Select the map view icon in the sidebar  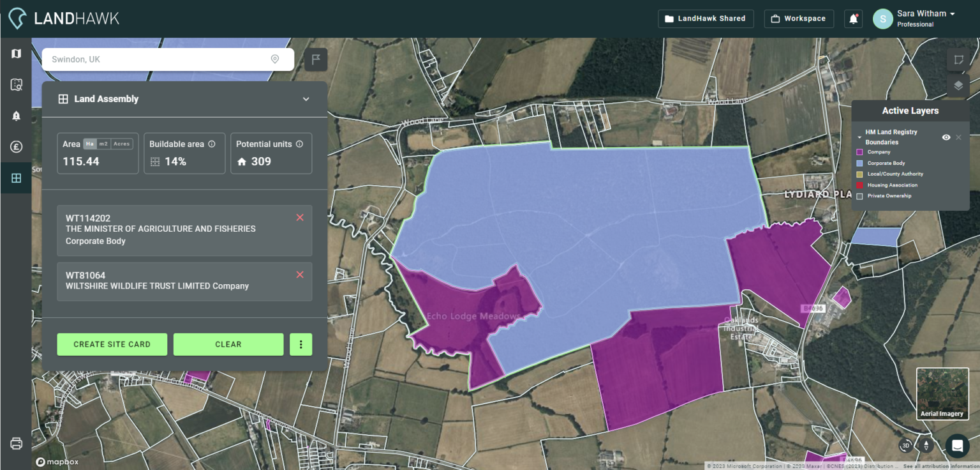click(x=16, y=53)
